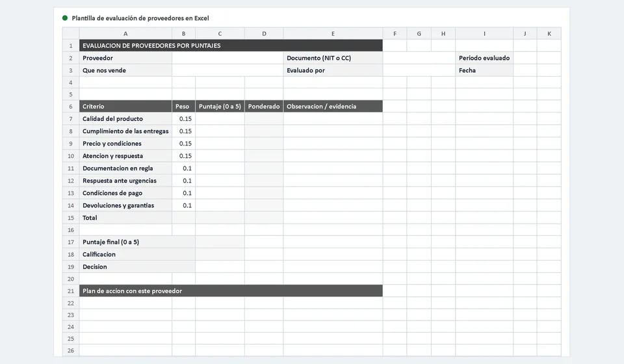The image size is (624, 364).
Task: Click the 0.1 weight for Devoluciones y garantias
Action: 183,205
